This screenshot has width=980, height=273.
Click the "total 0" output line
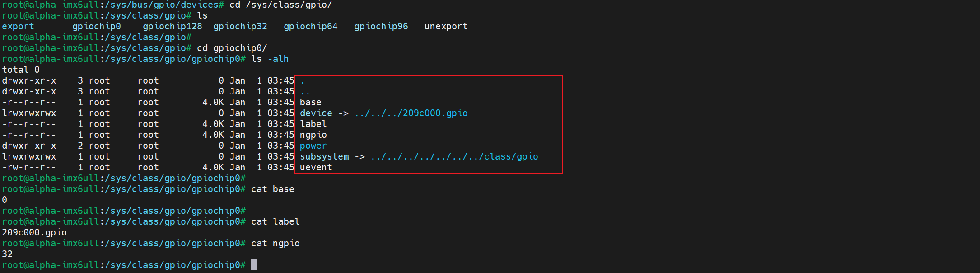click(x=21, y=70)
